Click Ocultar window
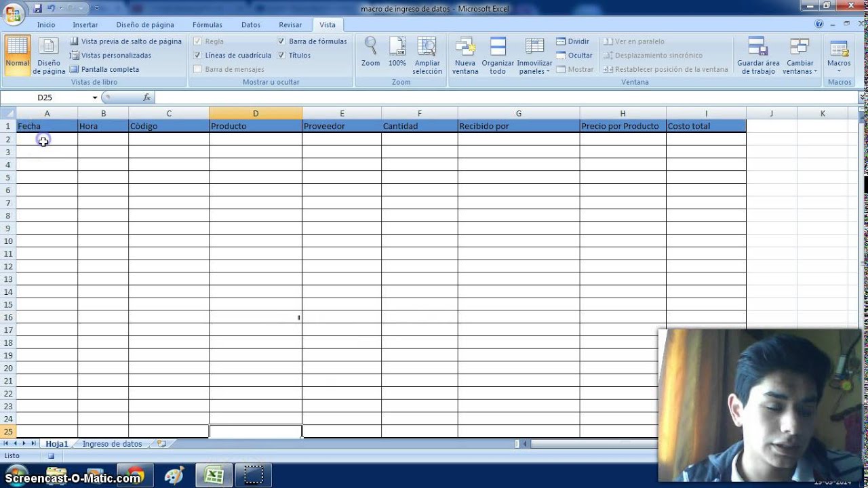Viewport: 868px width, 488px height. tap(574, 56)
